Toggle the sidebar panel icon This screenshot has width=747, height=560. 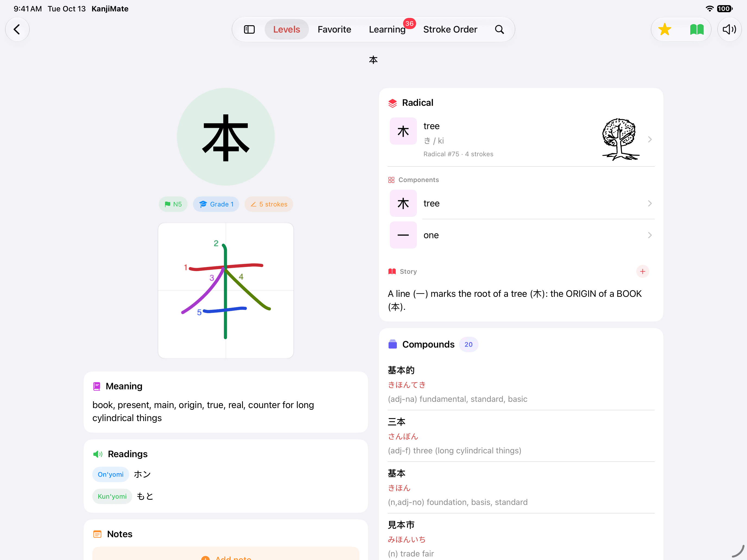point(249,29)
